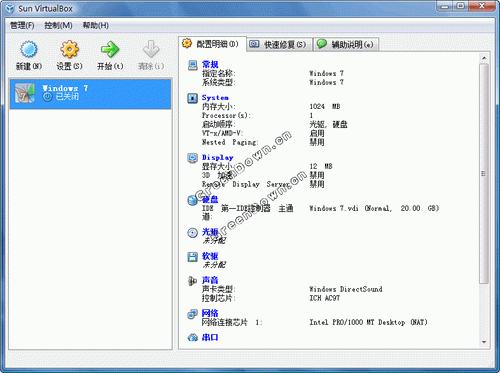This screenshot has height=373, width=500.
Task: Minimize the Sun VirtualBox window
Action: tap(445, 6)
